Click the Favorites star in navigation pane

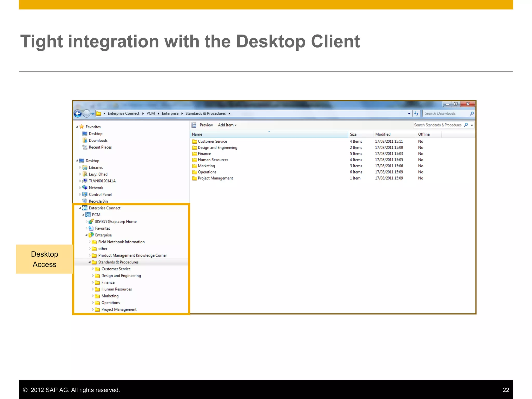pyautogui.click(x=82, y=127)
